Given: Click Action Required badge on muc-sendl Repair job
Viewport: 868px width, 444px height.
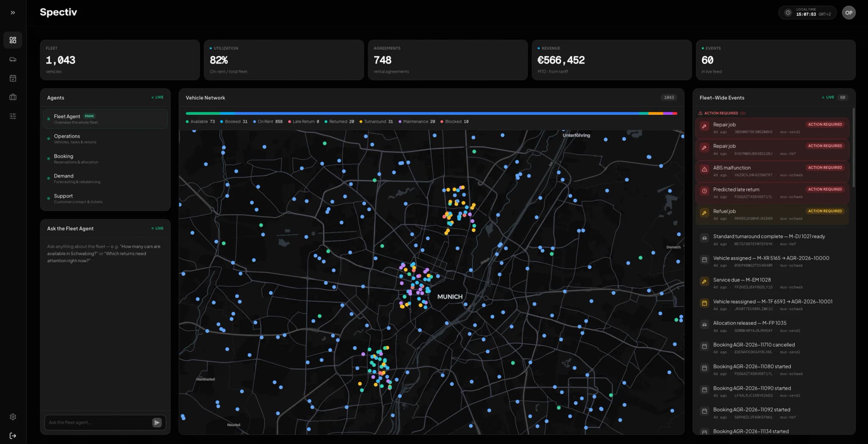Looking at the screenshot, I should (825, 125).
